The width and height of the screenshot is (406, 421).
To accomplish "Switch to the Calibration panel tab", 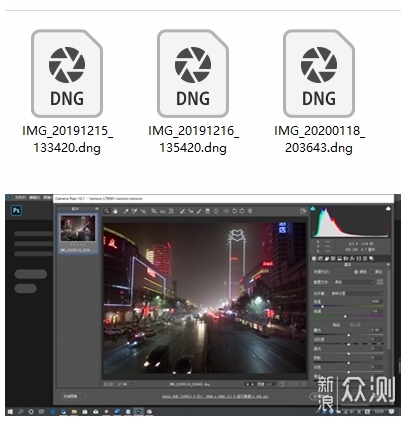I will tap(359, 258).
